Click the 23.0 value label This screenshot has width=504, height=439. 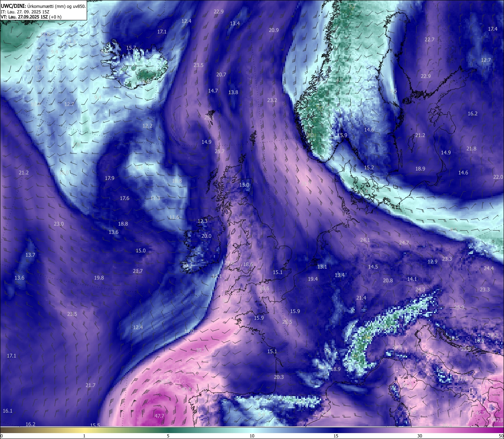click(x=59, y=224)
